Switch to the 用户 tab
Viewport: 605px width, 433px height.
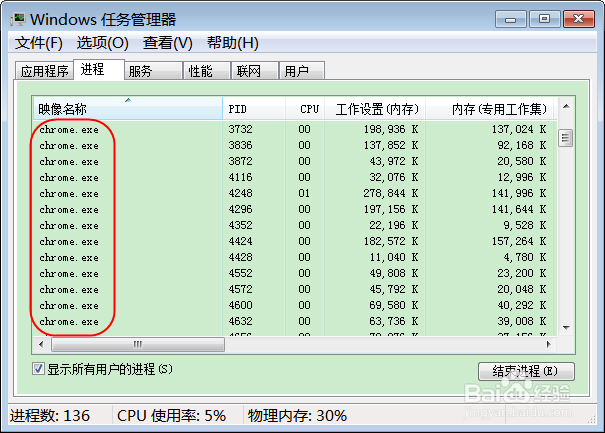(301, 71)
